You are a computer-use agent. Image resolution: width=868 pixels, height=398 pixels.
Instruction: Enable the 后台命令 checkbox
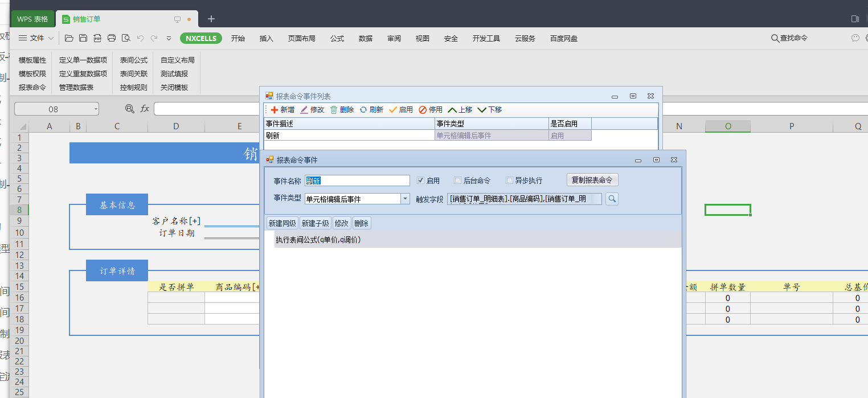(x=458, y=180)
